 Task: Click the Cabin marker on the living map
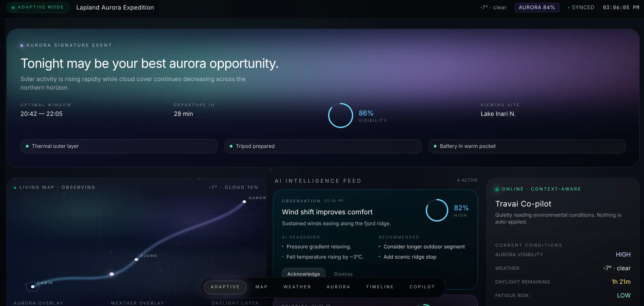[x=33, y=287]
